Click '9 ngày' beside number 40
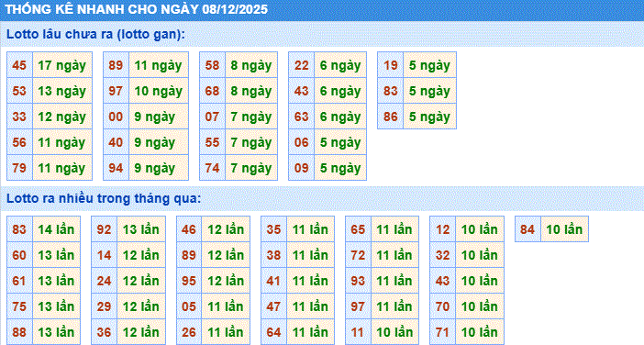 [x=159, y=142]
